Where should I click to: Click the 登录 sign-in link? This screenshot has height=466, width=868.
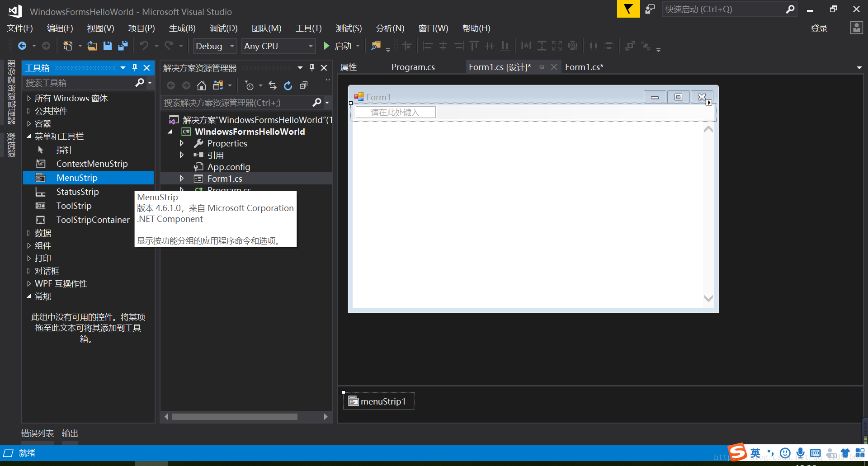click(819, 28)
